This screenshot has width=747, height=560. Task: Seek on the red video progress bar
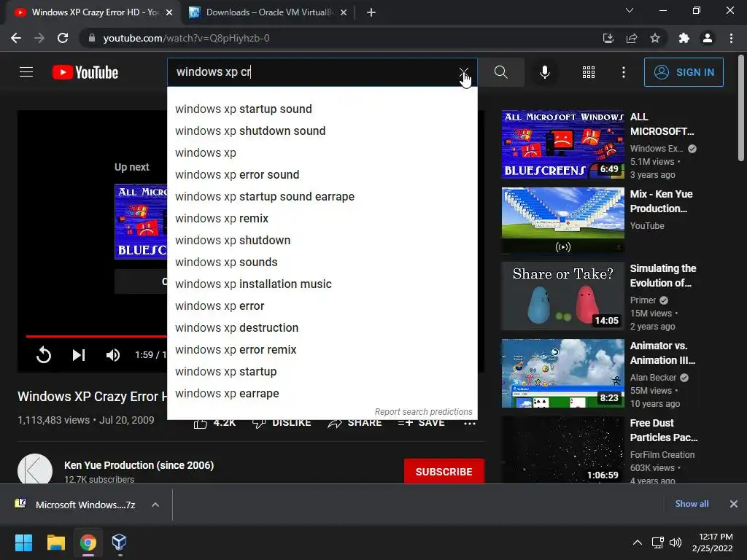tap(96, 336)
